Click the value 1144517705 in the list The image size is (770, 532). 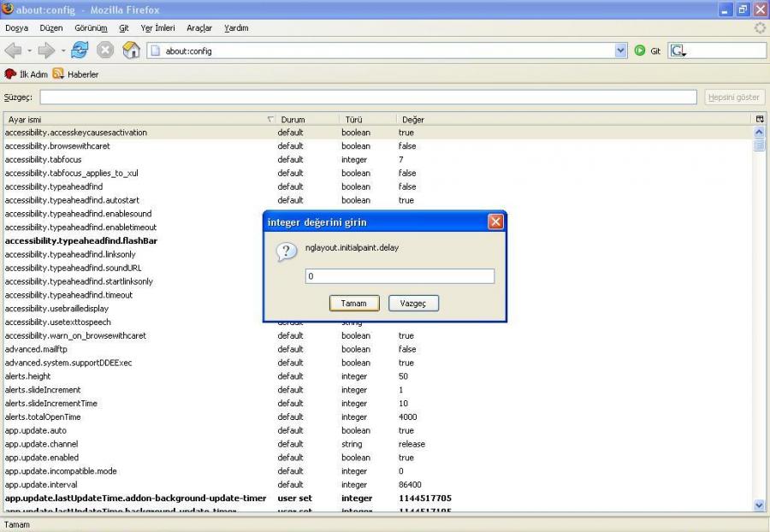(x=424, y=498)
